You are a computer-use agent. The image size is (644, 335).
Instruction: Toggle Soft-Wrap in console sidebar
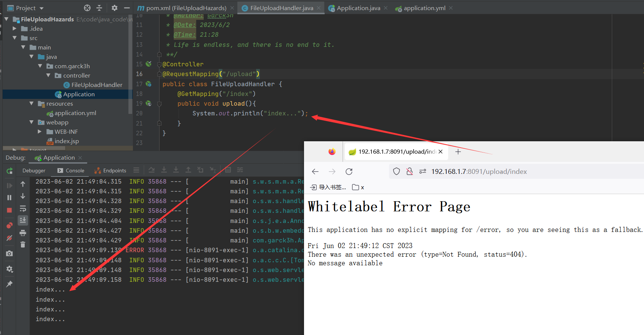click(x=23, y=208)
